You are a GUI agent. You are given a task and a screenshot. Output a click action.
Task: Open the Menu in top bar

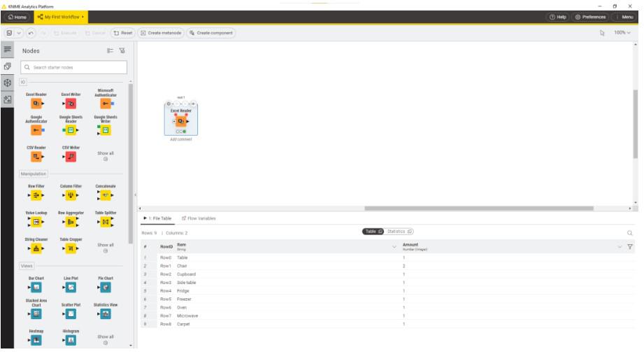(624, 17)
